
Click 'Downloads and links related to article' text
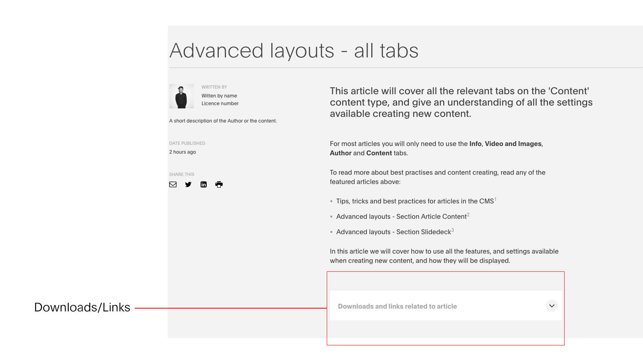tap(397, 307)
